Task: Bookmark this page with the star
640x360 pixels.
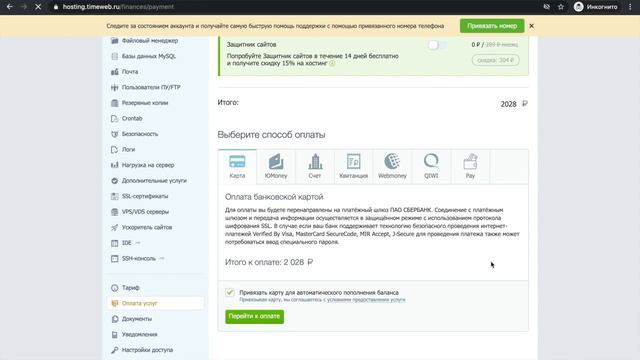Action: [561, 7]
